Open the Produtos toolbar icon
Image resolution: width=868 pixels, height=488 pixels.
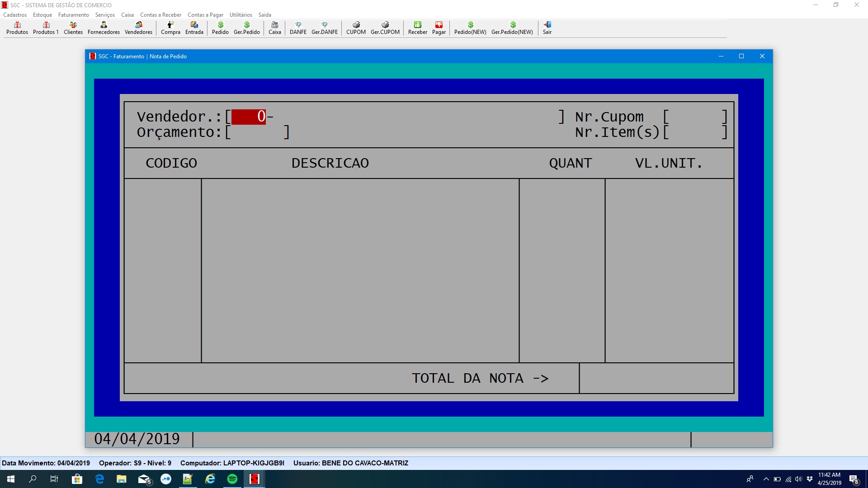click(x=17, y=28)
